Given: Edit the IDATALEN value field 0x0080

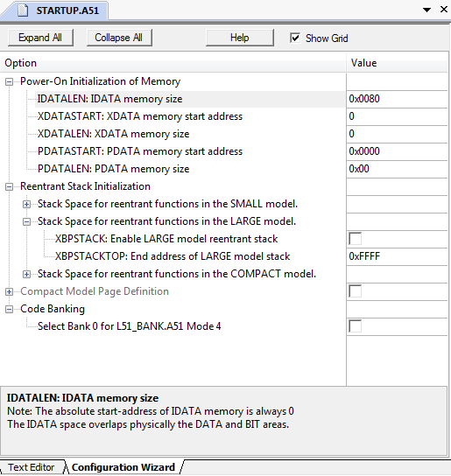Looking at the screenshot, I should point(397,99).
